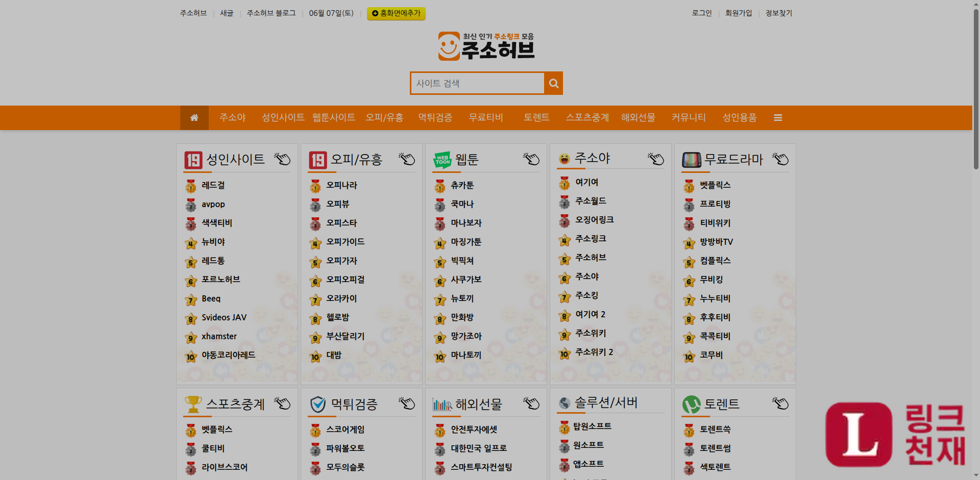Open the 오징어링크 link

click(x=595, y=220)
